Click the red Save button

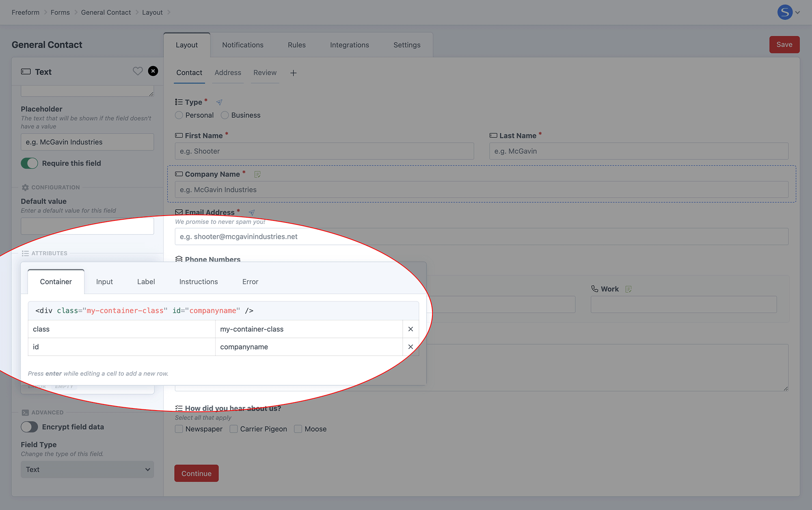784,44
